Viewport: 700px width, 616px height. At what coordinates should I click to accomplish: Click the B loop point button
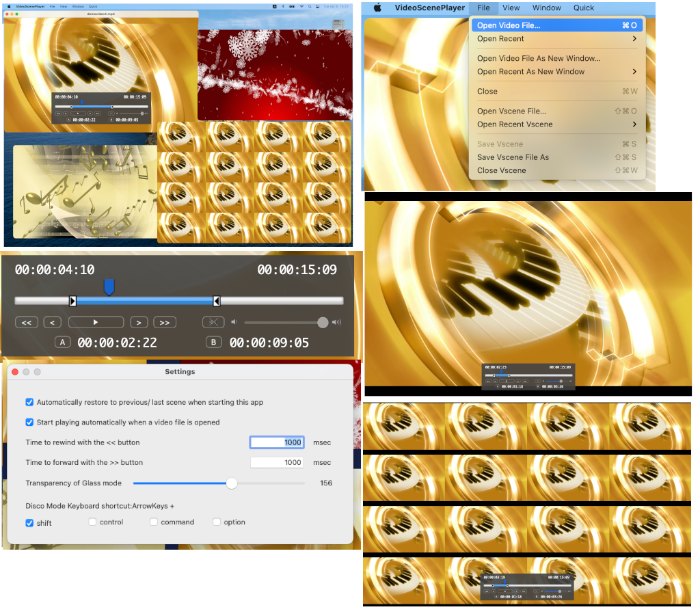[213, 342]
